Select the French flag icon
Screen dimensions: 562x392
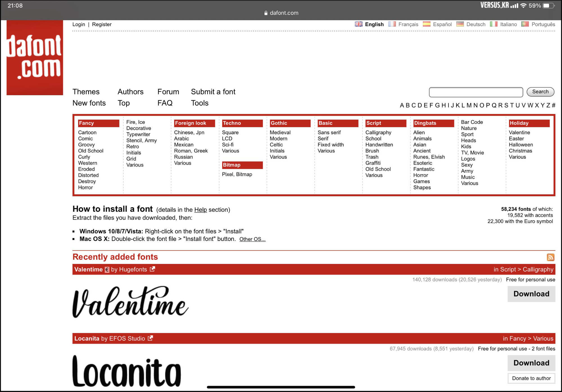pos(392,24)
